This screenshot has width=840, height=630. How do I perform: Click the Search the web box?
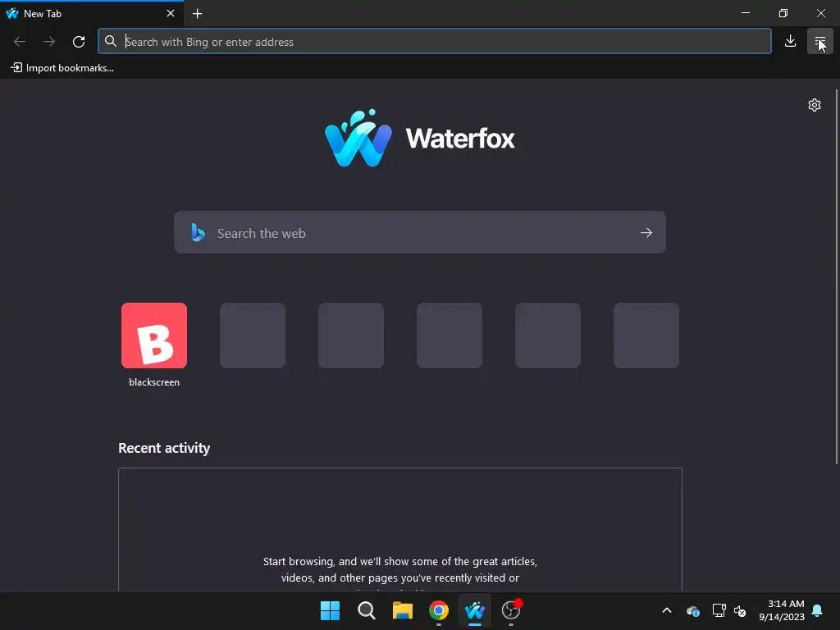tap(419, 232)
